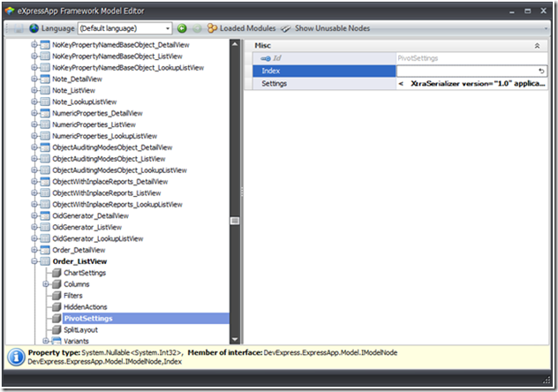Select ObjectWithInplaceReports_ListView

(x=107, y=192)
